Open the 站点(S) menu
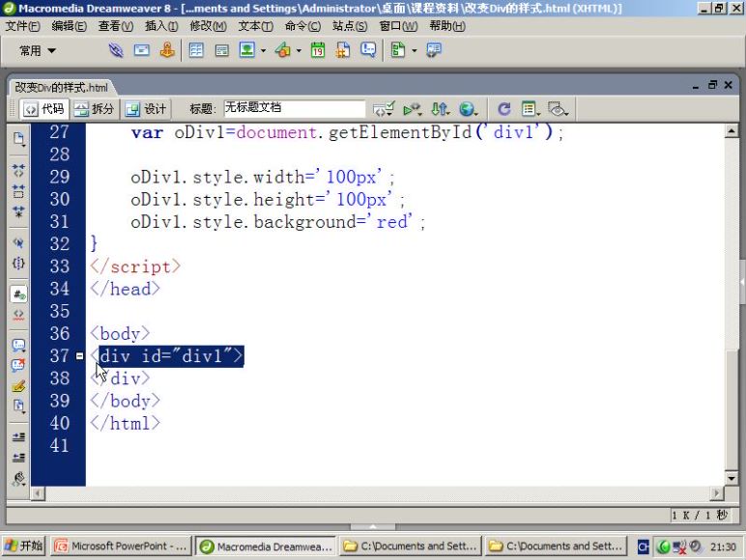 tap(350, 26)
